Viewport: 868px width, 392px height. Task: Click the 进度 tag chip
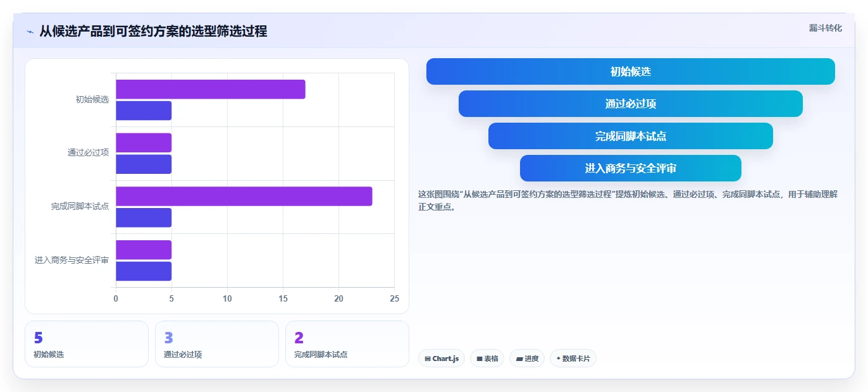pyautogui.click(x=527, y=358)
